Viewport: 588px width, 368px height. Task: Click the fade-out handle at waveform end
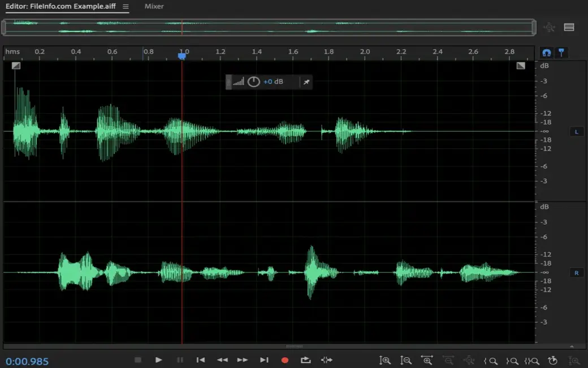click(521, 66)
